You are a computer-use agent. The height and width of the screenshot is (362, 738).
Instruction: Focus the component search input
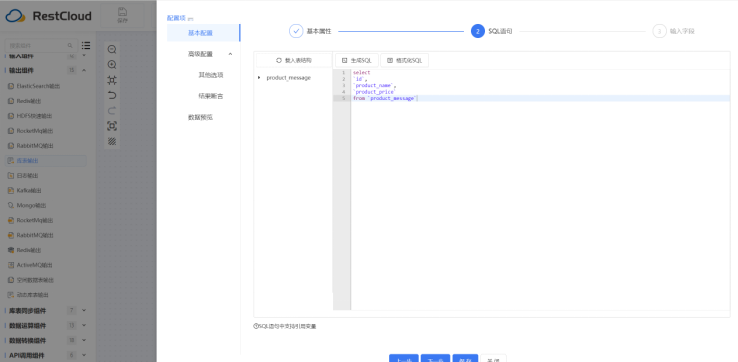pos(41,46)
